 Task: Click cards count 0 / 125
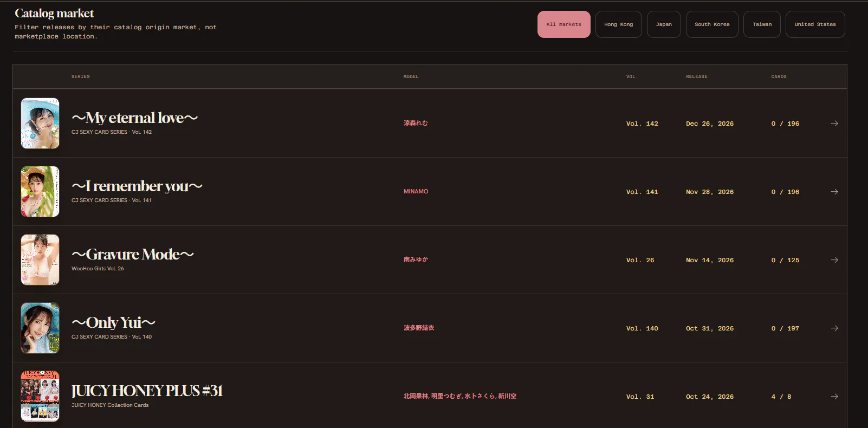(x=786, y=260)
